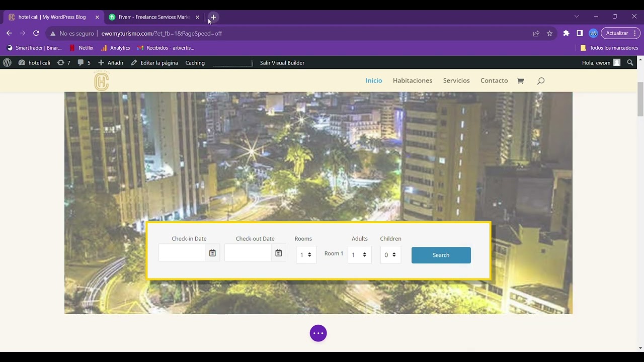The width and height of the screenshot is (644, 362).
Task: Open the tab search chevron
Action: [x=577, y=17]
